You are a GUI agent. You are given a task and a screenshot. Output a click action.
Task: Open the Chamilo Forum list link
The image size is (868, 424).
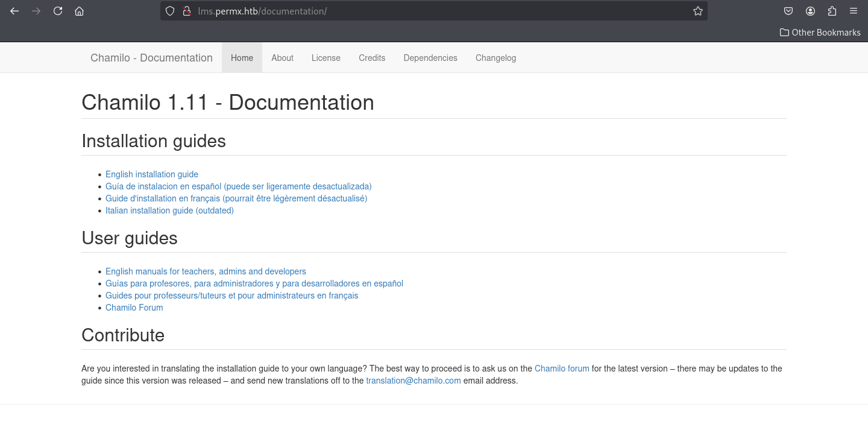tap(134, 308)
